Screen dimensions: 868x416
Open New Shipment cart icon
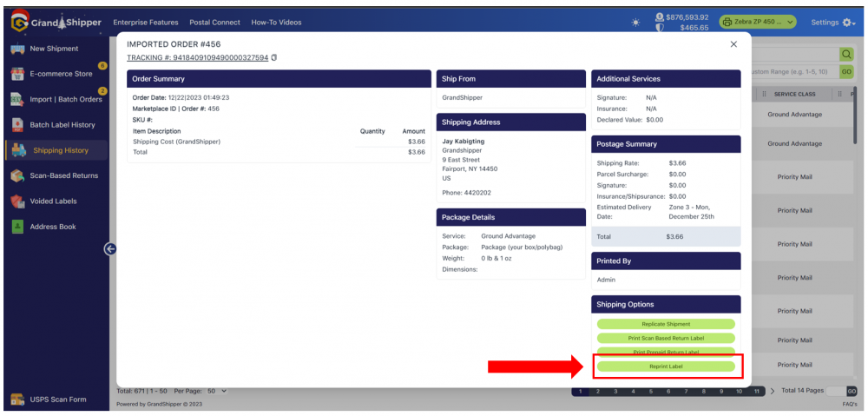point(17,49)
